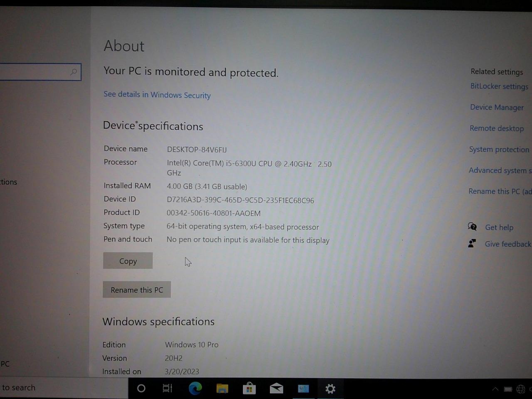Open File Explorer from the taskbar
The height and width of the screenshot is (399, 532).
[x=222, y=389]
